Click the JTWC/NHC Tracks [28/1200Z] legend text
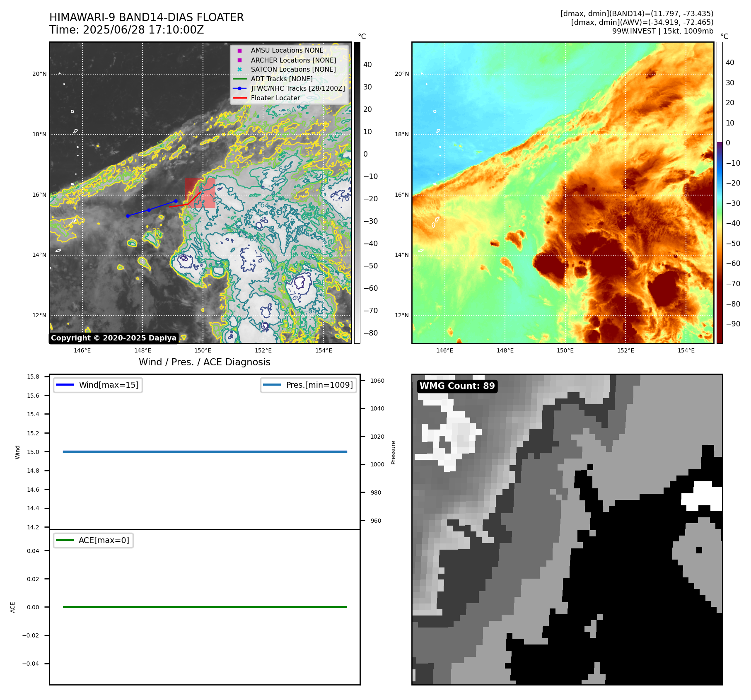The image size is (751, 700). [x=298, y=88]
